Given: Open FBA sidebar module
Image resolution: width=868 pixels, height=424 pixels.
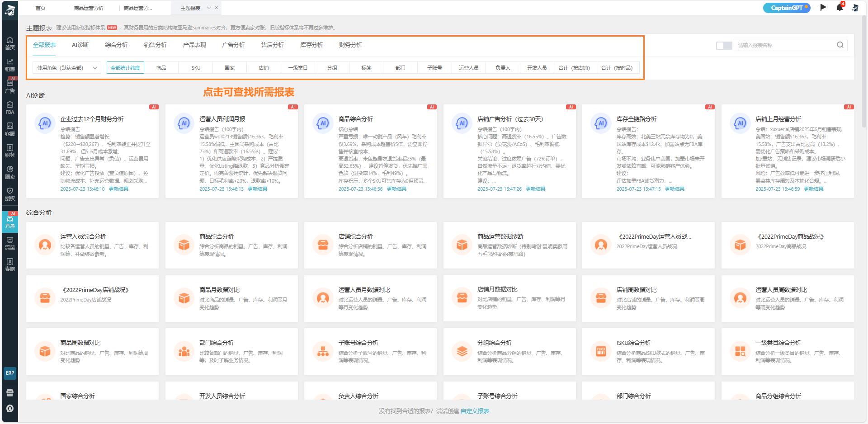Looking at the screenshot, I should tap(10, 108).
